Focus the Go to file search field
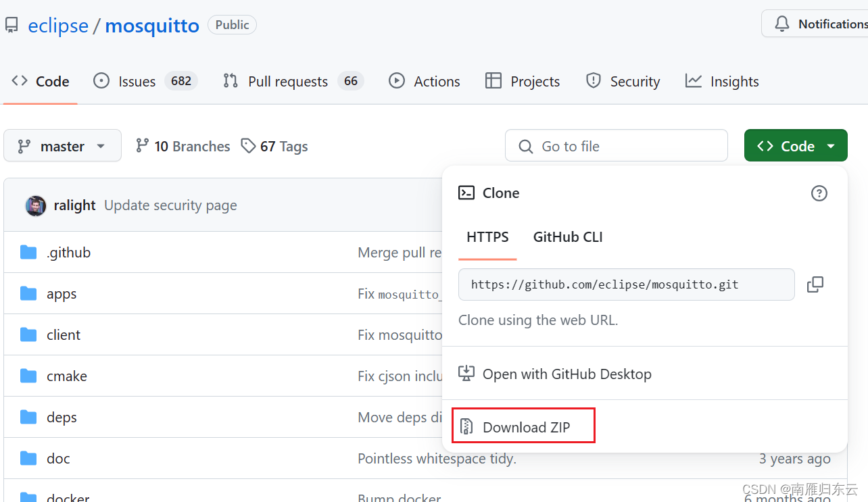Image resolution: width=868 pixels, height=502 pixels. [616, 145]
